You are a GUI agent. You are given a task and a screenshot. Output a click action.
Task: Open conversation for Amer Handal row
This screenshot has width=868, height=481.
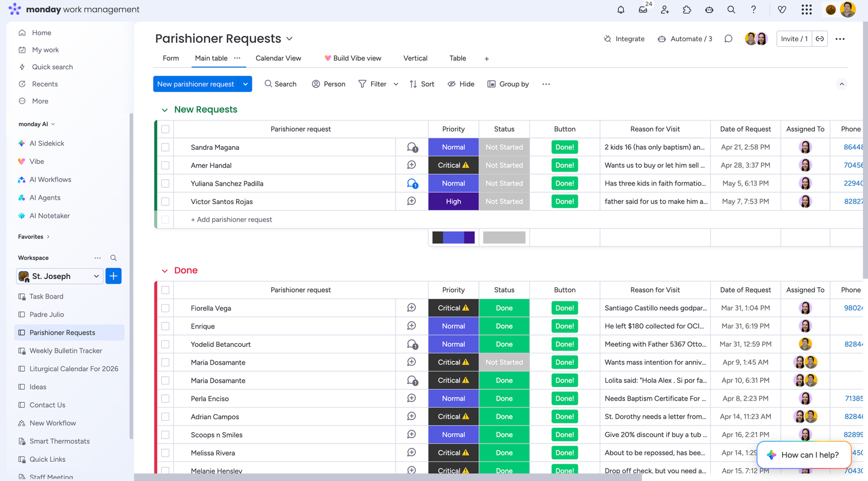(412, 165)
